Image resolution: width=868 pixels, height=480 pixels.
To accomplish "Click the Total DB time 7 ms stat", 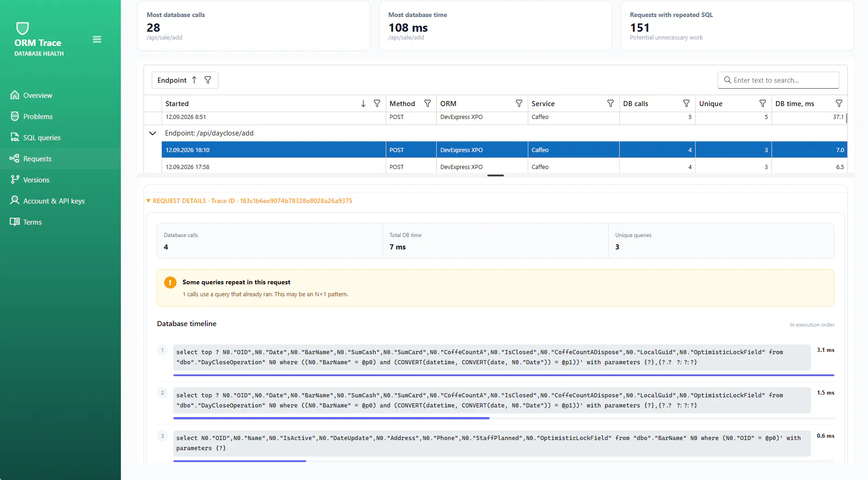I will pos(495,241).
